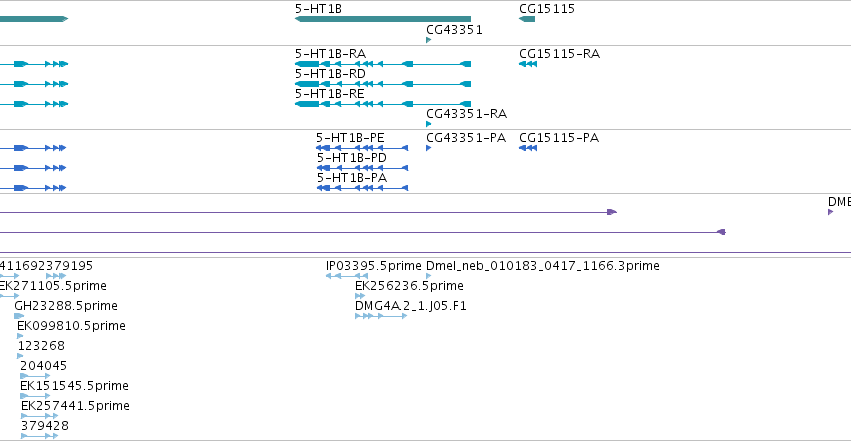Select the purple left-pointing arrow end on the middle purple line
The height and width of the screenshot is (441, 851).
[721, 232]
